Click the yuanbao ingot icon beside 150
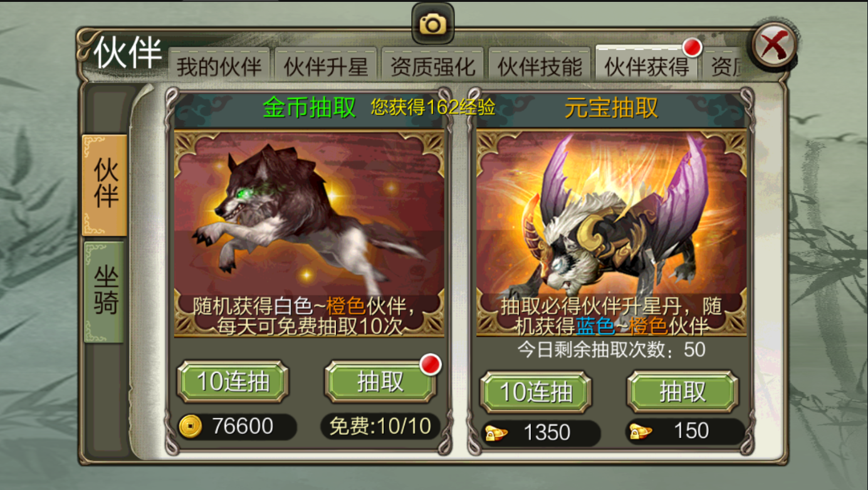 (641, 431)
